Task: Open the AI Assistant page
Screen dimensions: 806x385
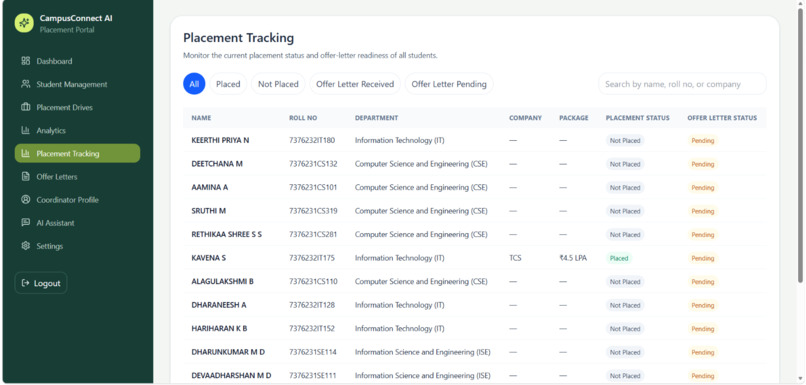Action: click(x=77, y=223)
